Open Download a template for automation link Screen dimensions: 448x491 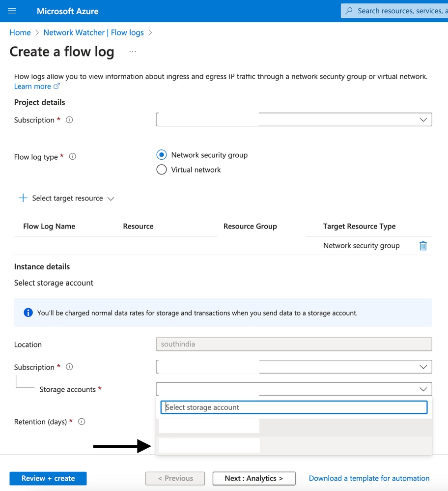point(369,478)
